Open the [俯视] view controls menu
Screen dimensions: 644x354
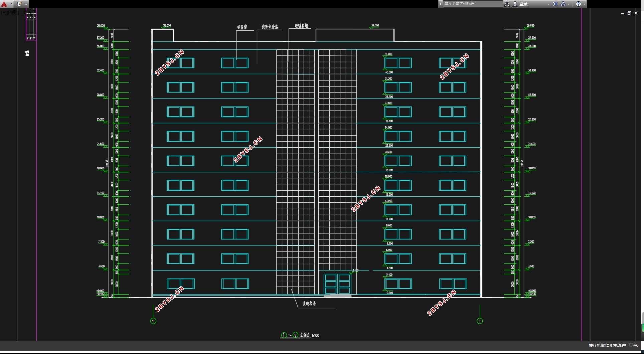tap(12, 13)
